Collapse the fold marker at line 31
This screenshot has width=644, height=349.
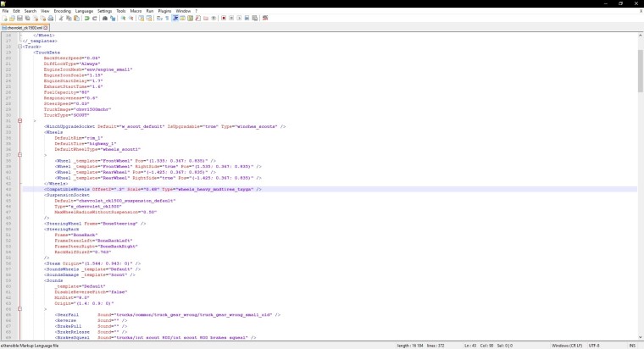(19, 121)
